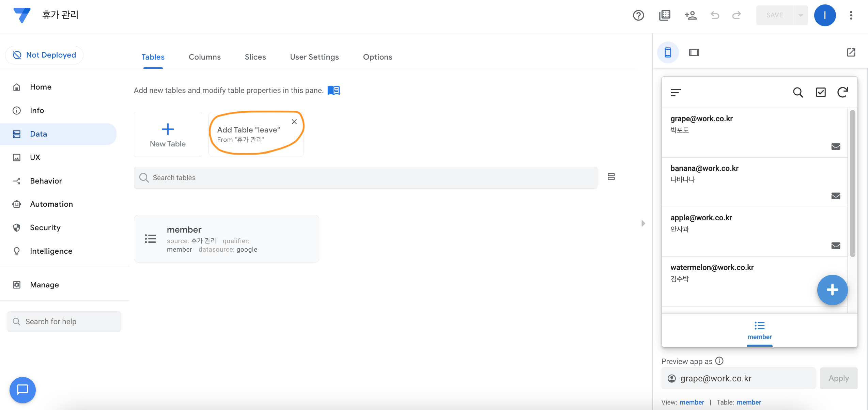868x410 pixels.
Task: Expand the SAVE dropdown arrow
Action: tap(801, 15)
